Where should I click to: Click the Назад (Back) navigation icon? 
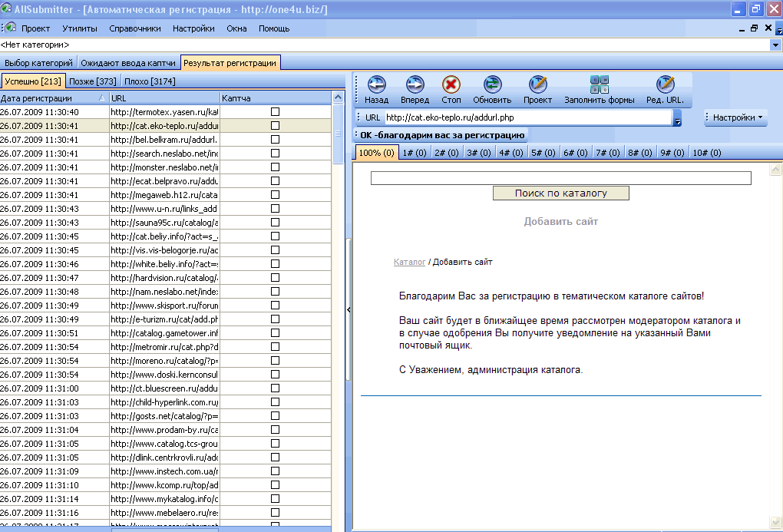coord(376,84)
